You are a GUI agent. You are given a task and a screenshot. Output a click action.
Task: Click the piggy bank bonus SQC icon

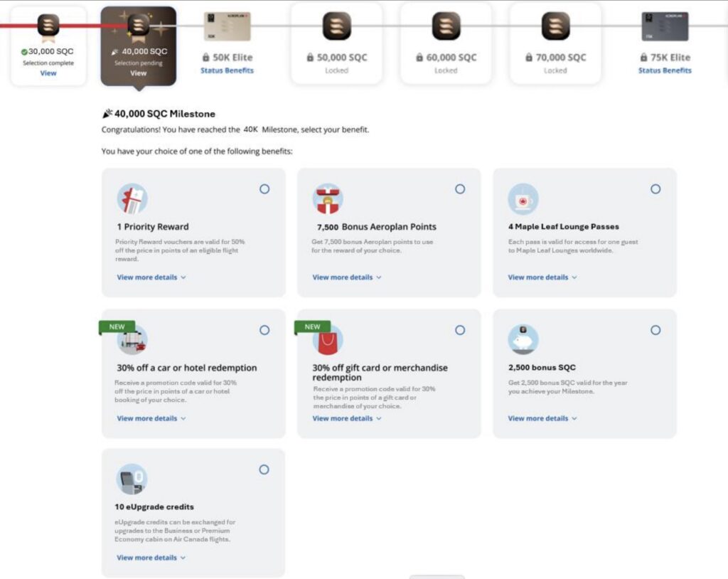click(523, 339)
